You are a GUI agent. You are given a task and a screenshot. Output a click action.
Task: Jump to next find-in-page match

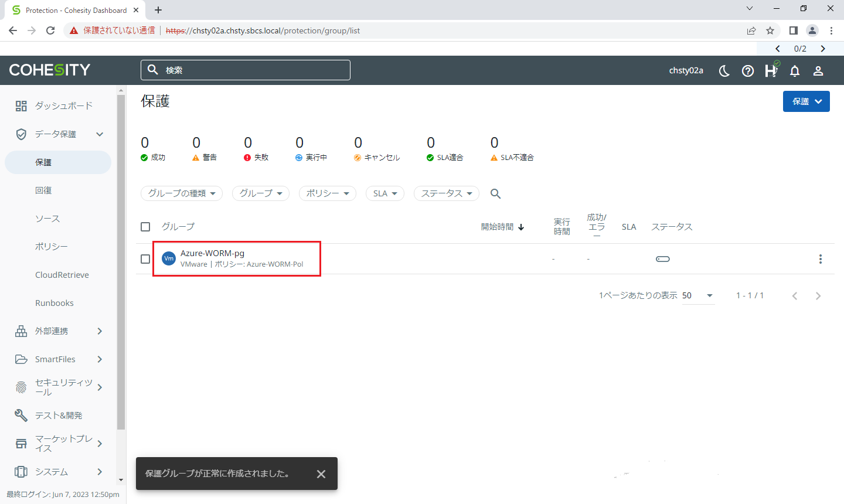point(823,49)
